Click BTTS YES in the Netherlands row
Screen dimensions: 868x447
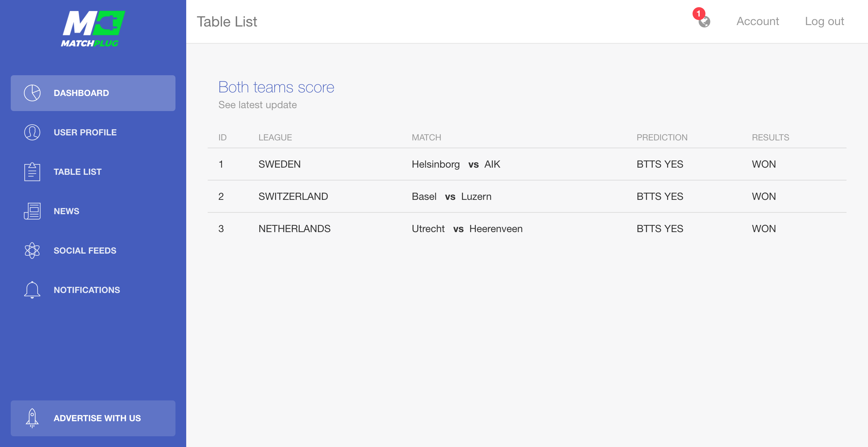tap(660, 229)
